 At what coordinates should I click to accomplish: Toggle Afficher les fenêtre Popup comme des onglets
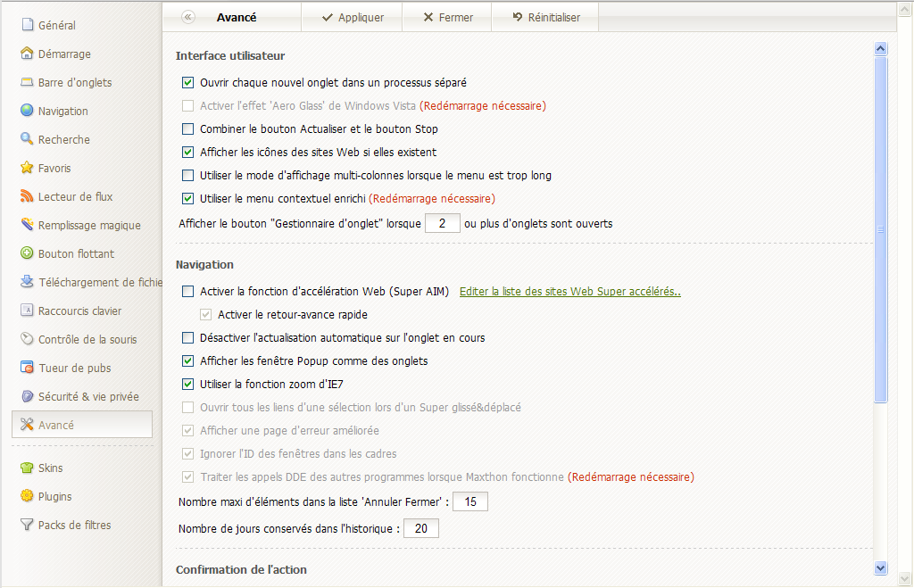[x=187, y=361]
